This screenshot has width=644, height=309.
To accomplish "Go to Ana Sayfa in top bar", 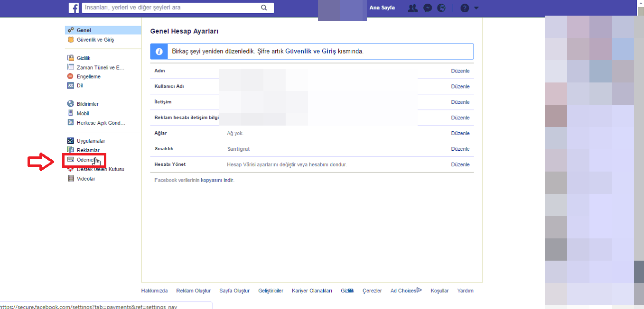I will [382, 8].
